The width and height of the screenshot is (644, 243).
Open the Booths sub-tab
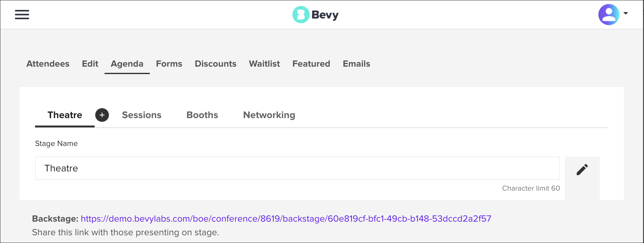pyautogui.click(x=202, y=115)
